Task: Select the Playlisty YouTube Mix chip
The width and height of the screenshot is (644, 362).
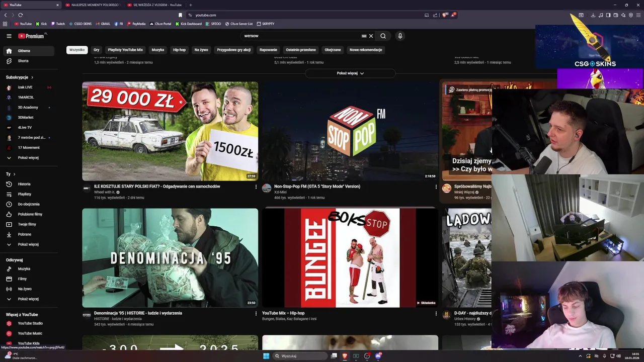Action: (x=125, y=50)
